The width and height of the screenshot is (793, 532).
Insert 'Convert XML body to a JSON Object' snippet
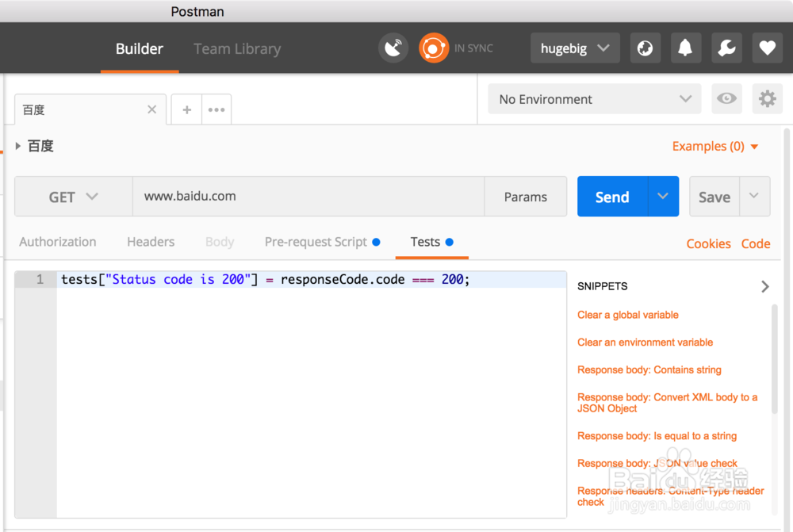(667, 403)
